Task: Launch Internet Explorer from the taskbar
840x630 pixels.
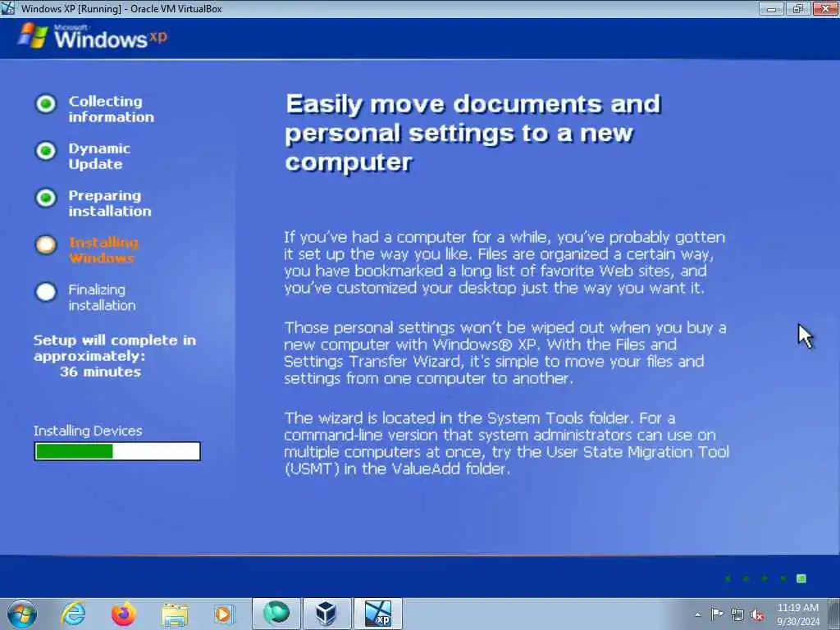Action: coord(73,614)
